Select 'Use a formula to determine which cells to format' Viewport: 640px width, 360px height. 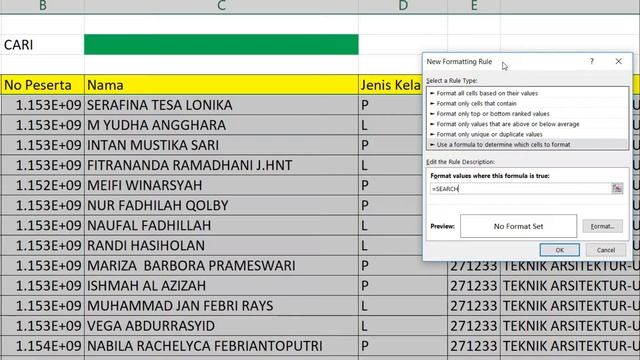(527, 144)
